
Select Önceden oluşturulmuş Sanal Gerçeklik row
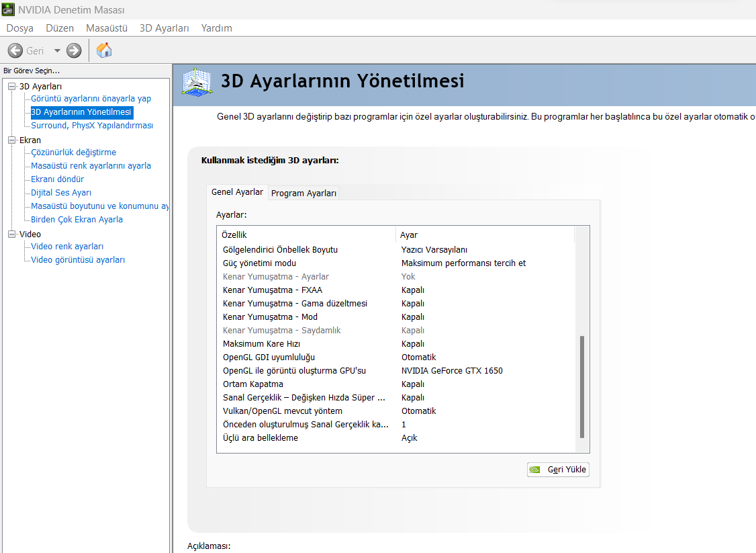(396, 425)
